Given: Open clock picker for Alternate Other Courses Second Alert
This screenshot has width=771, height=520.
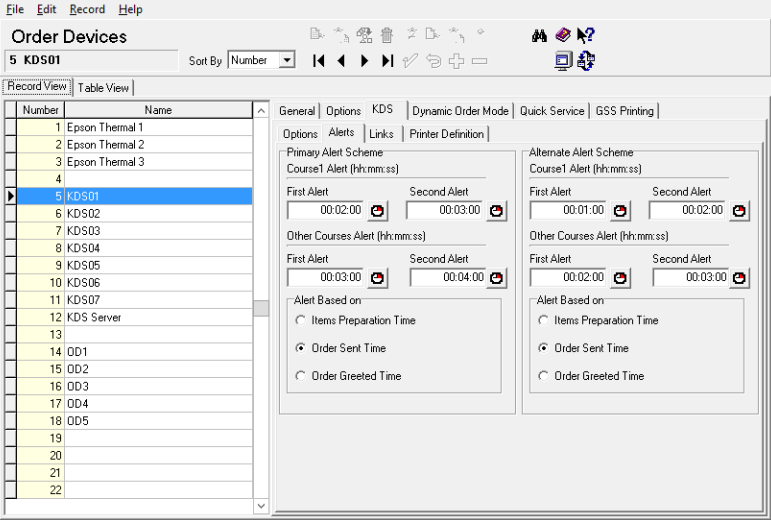Looking at the screenshot, I should (x=740, y=278).
